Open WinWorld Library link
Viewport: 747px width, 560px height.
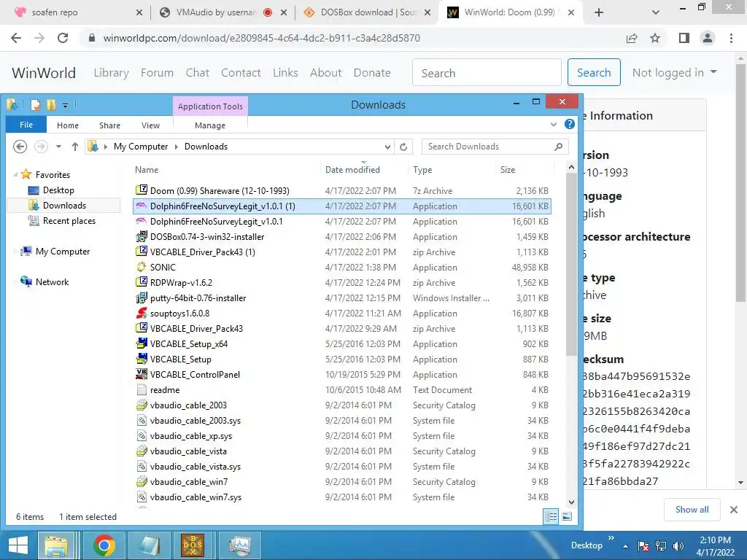111,72
